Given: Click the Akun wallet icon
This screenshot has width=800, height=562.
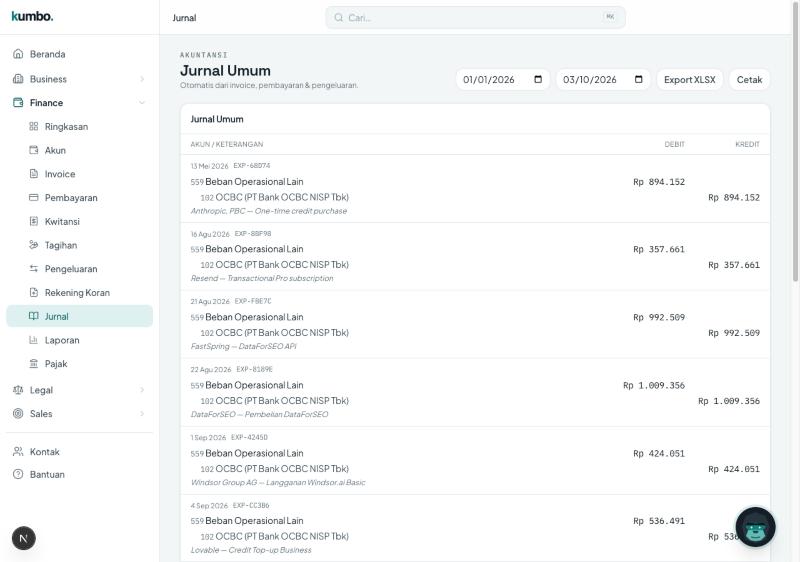Looking at the screenshot, I should coord(34,150).
